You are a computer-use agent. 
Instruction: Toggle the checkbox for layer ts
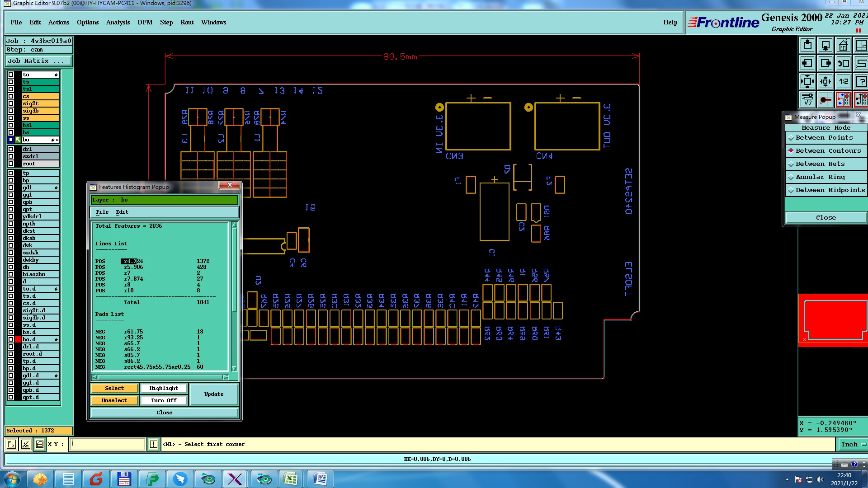pyautogui.click(x=11, y=82)
